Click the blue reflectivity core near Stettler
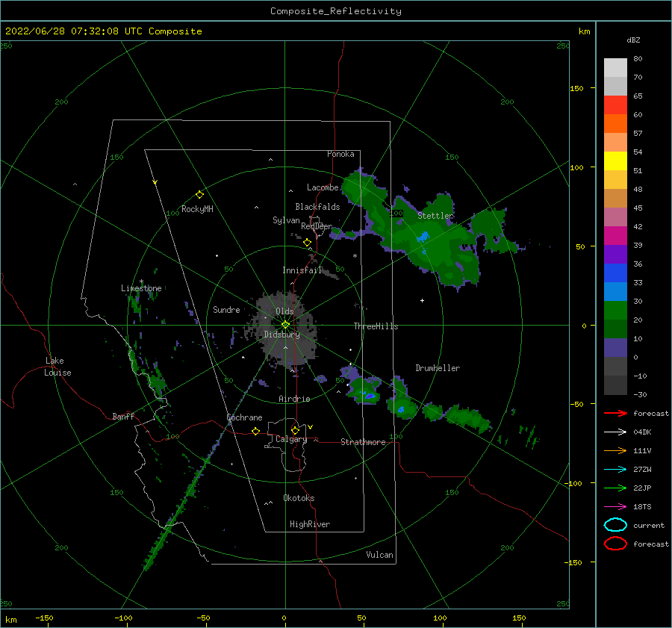This screenshot has width=672, height=628. (x=423, y=237)
